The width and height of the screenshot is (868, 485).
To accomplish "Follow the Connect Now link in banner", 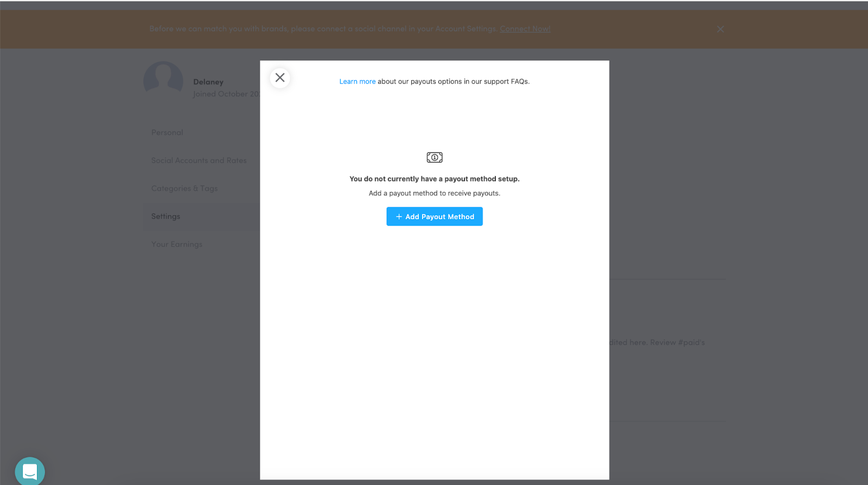I will point(525,29).
